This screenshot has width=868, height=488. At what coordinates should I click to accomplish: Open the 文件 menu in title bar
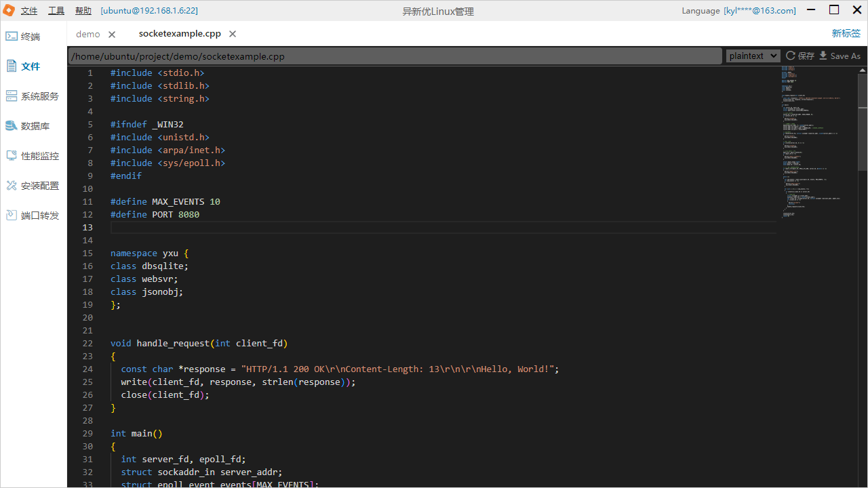(29, 11)
